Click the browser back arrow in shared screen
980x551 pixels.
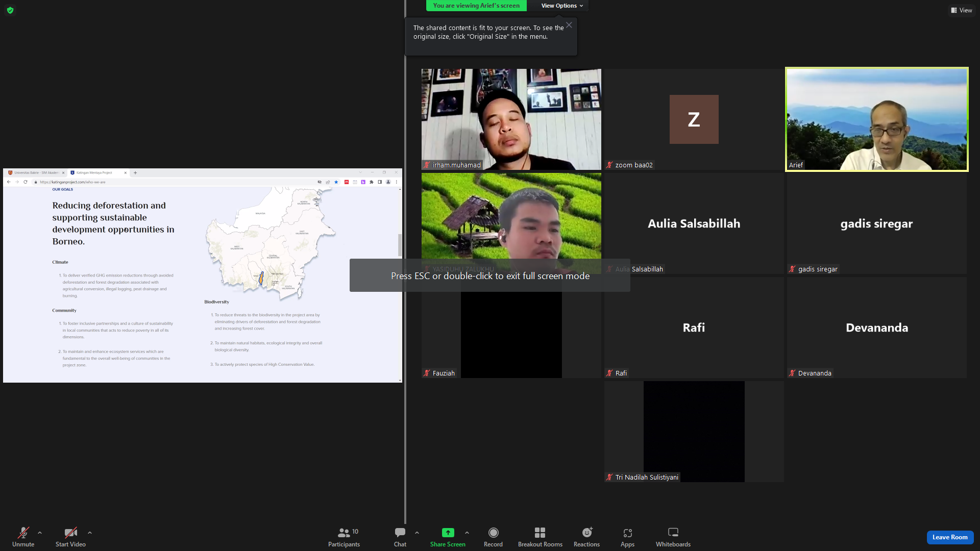[x=9, y=182]
